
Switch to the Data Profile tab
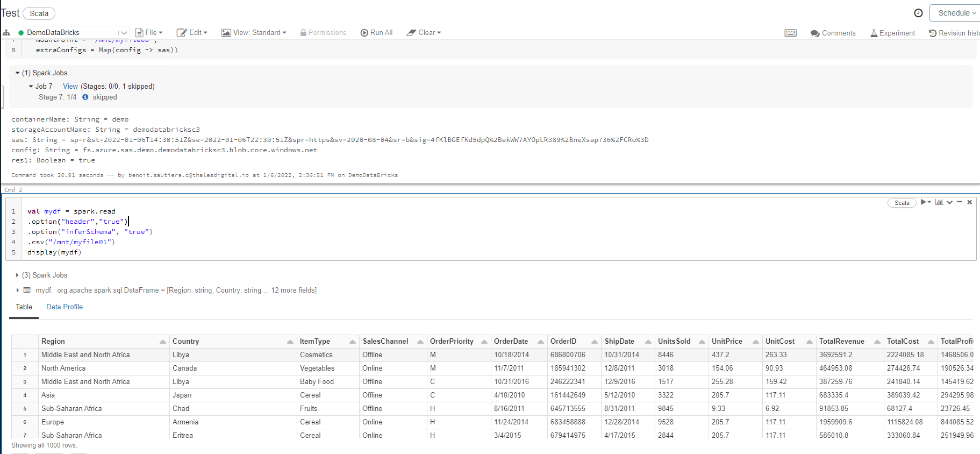(x=65, y=307)
